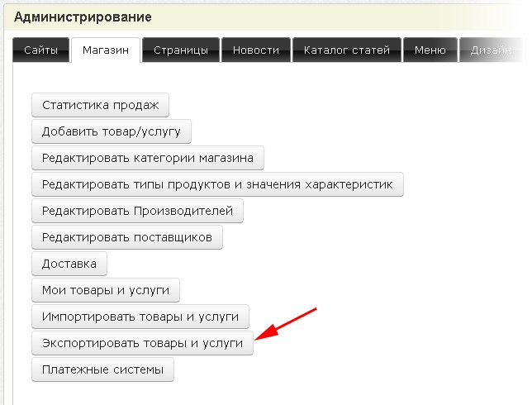Viewport: 532px width, 405px height.
Task: Open the Сайты tab
Action: tap(41, 50)
